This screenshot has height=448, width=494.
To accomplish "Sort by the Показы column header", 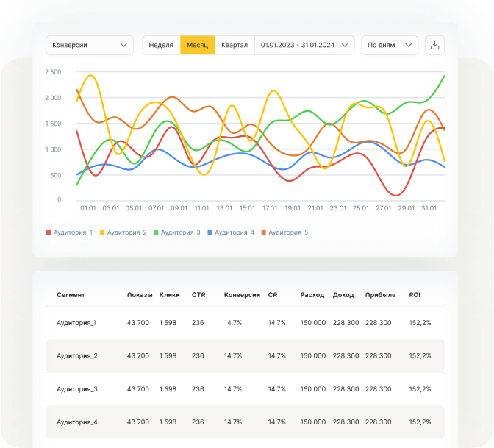I will tap(140, 295).
